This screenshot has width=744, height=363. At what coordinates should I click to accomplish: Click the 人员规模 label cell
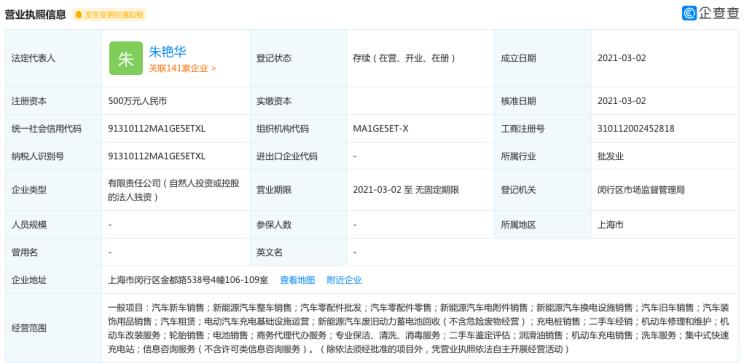[53, 225]
